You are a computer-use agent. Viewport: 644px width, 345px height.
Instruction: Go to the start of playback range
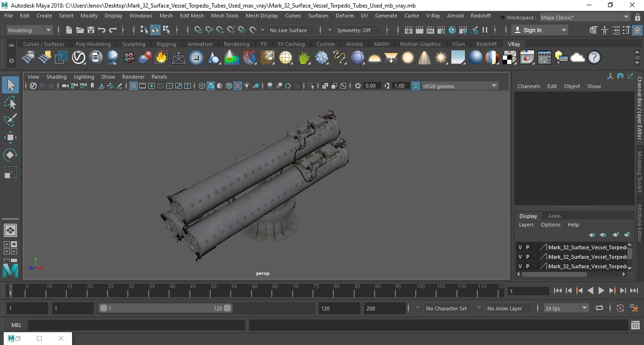point(558,291)
